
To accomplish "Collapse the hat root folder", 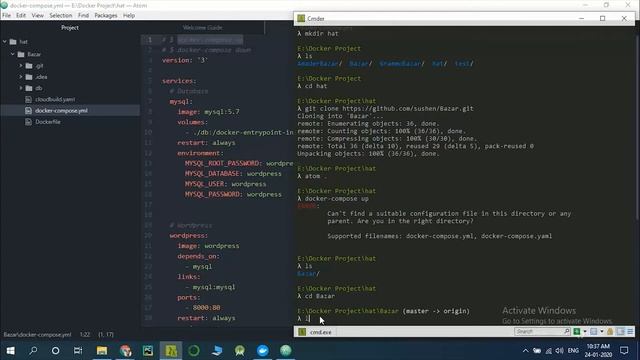I will (5, 42).
